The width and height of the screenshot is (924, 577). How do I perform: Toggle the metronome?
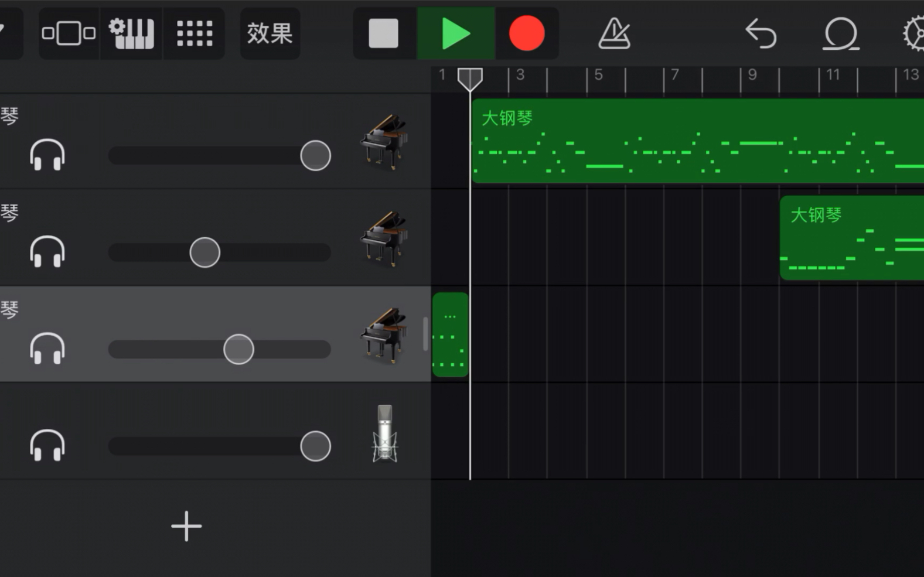pyautogui.click(x=614, y=33)
